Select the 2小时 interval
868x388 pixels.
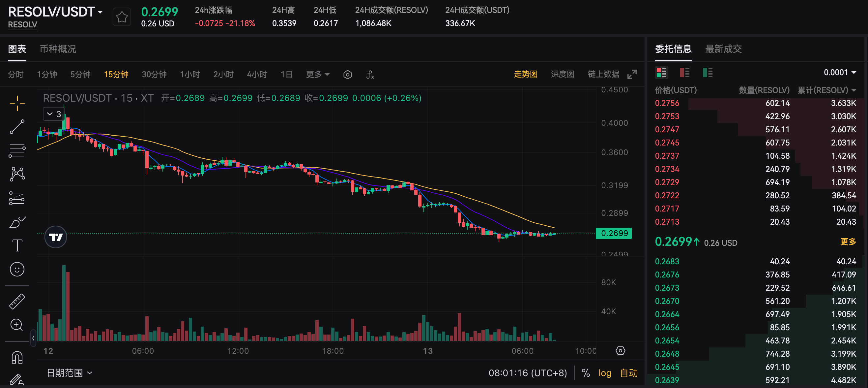tap(223, 74)
